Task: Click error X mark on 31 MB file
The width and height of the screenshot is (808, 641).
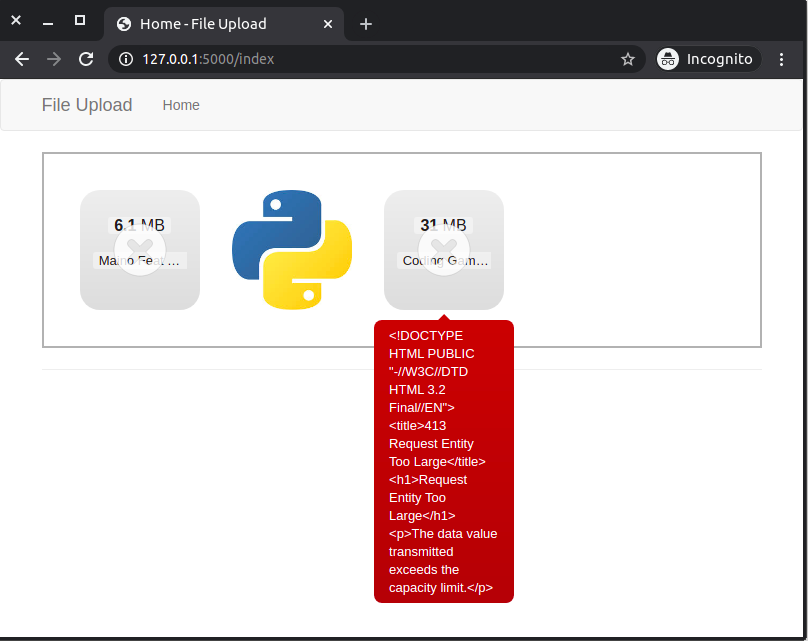Action: point(444,250)
